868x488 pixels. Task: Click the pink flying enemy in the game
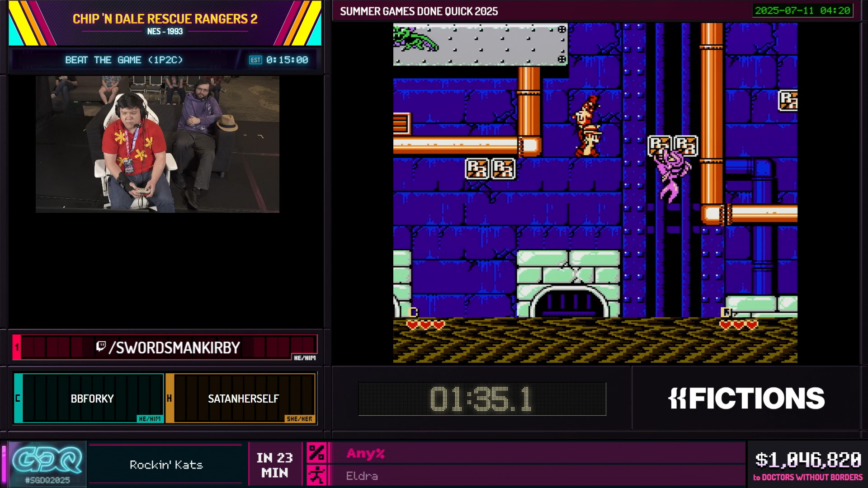pyautogui.click(x=672, y=176)
